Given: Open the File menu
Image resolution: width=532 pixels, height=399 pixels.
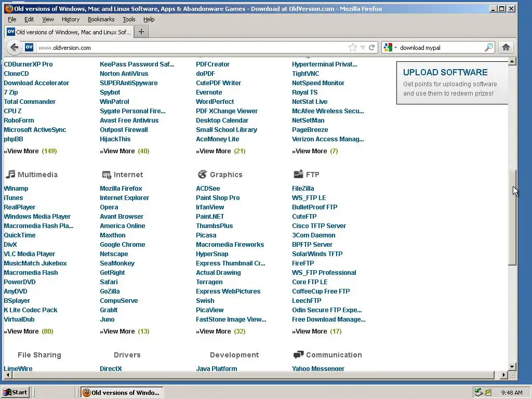Looking at the screenshot, I should click(12, 19).
